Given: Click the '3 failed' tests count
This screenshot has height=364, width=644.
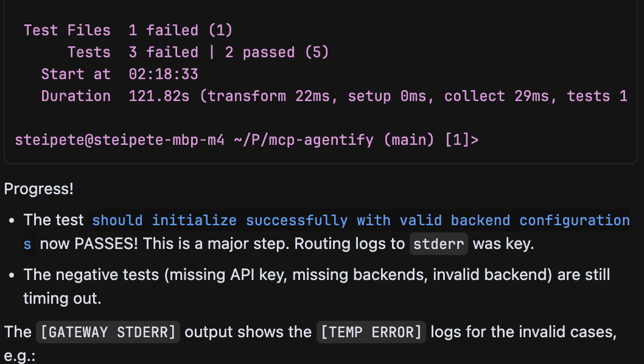Looking at the screenshot, I should coord(163,52).
